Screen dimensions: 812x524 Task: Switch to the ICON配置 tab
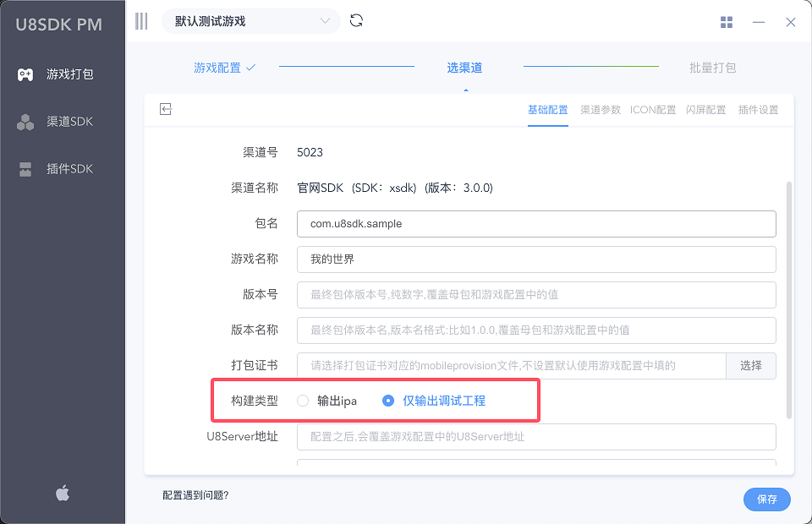tap(653, 110)
